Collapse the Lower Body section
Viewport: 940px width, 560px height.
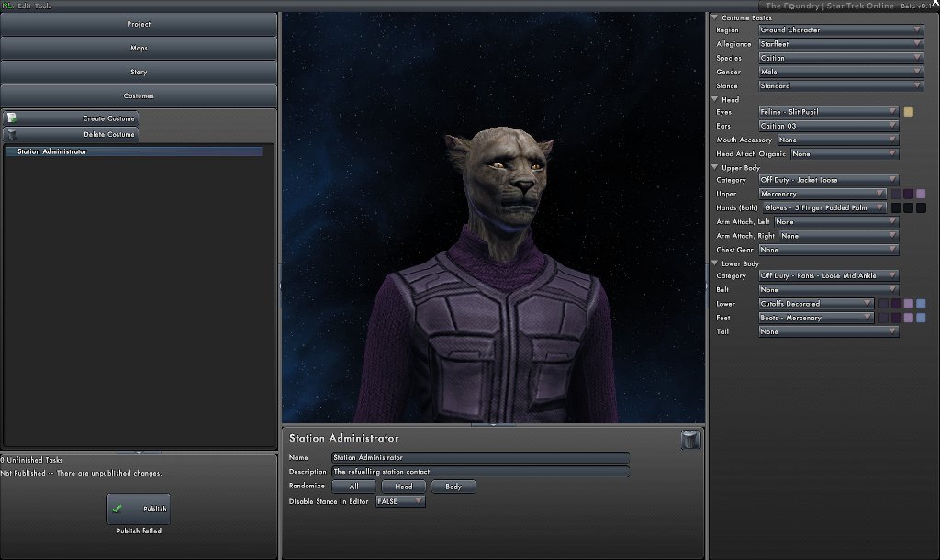714,263
